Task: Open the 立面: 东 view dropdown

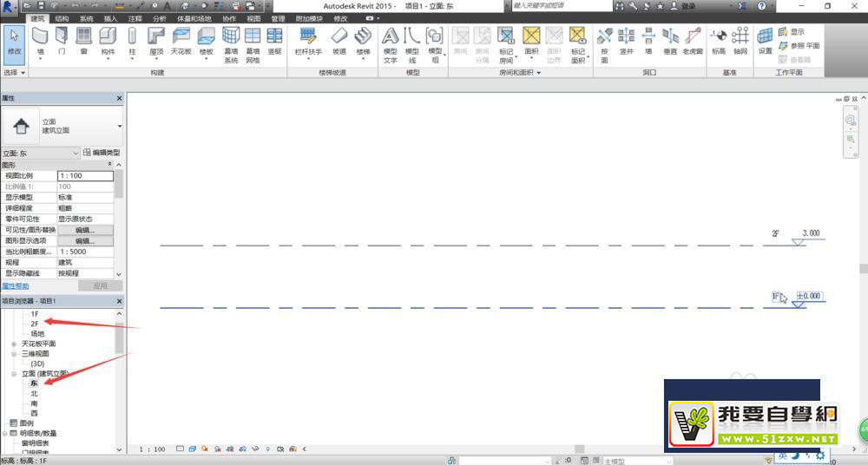Action: [41, 153]
